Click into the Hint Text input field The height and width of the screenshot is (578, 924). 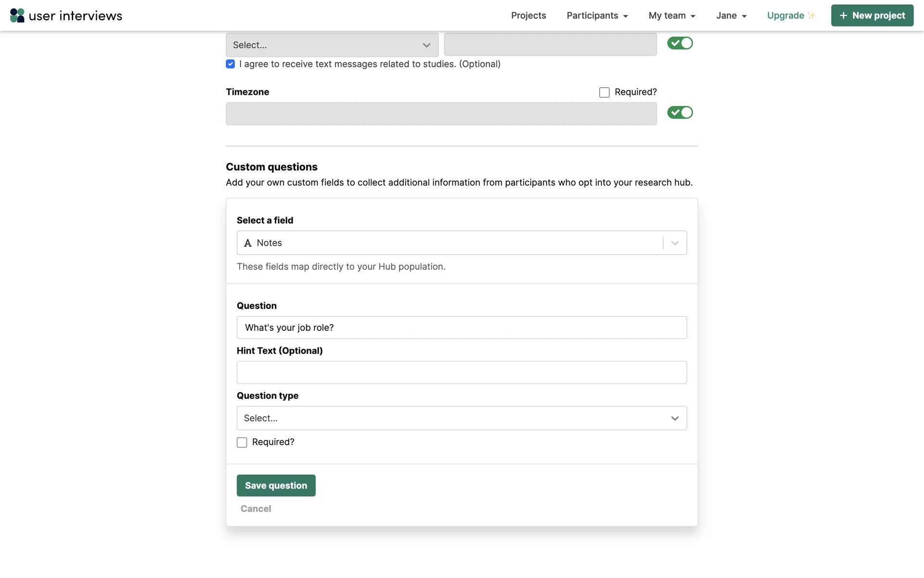(462, 373)
